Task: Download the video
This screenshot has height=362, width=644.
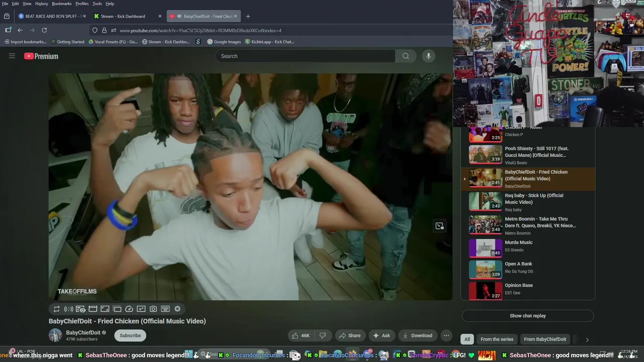Action: pos(418,335)
